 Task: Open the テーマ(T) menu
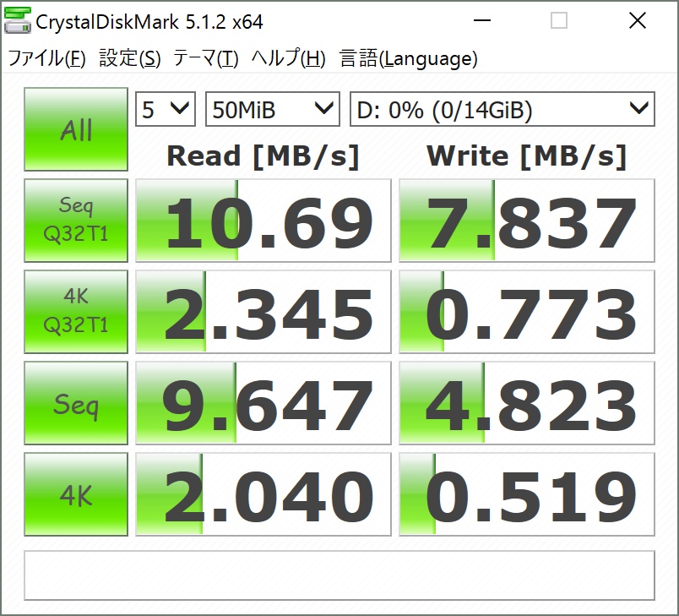pos(206,58)
